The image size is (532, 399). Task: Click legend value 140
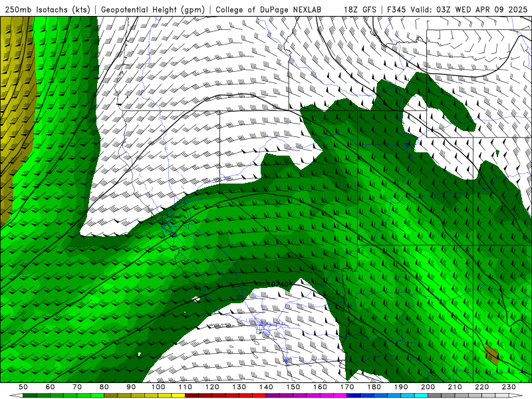click(x=266, y=387)
